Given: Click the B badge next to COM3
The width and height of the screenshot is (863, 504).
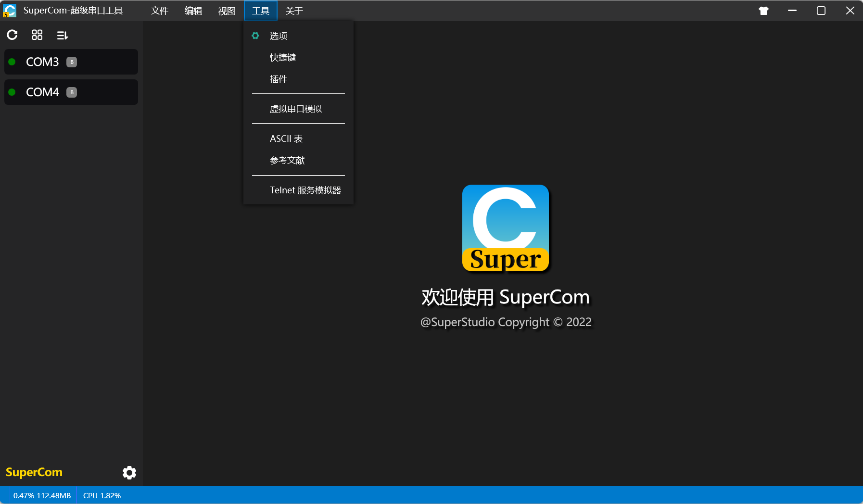Looking at the screenshot, I should pyautogui.click(x=72, y=62).
